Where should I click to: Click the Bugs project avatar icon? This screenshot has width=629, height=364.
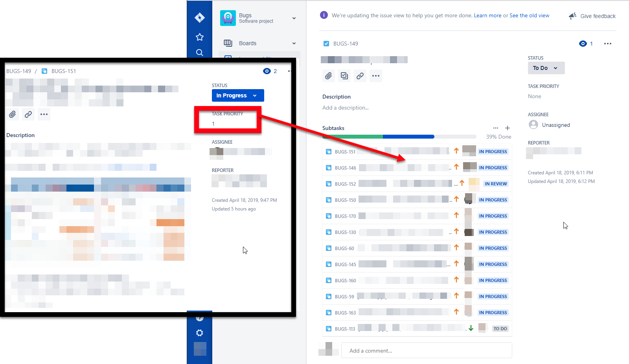pos(228,18)
